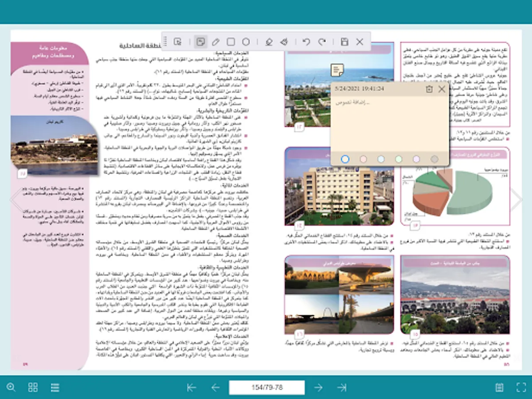Select the rectangle shape tool
Image resolution: width=532 pixels, height=399 pixels.
pyautogui.click(x=231, y=42)
